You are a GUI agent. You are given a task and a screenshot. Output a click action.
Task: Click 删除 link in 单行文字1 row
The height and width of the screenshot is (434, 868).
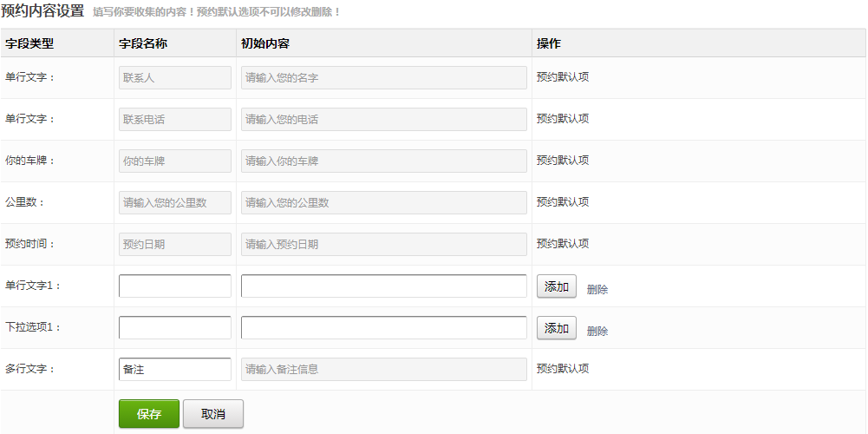[597, 290]
